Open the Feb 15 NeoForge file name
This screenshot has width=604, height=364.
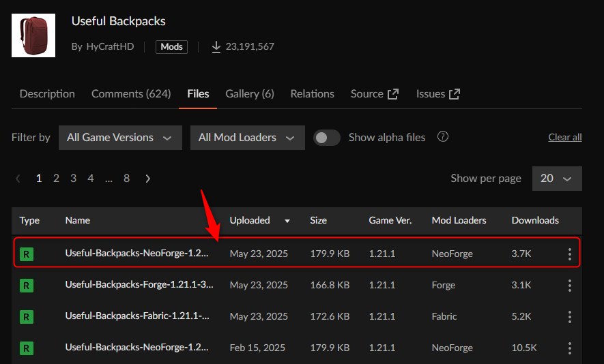pyautogui.click(x=136, y=348)
